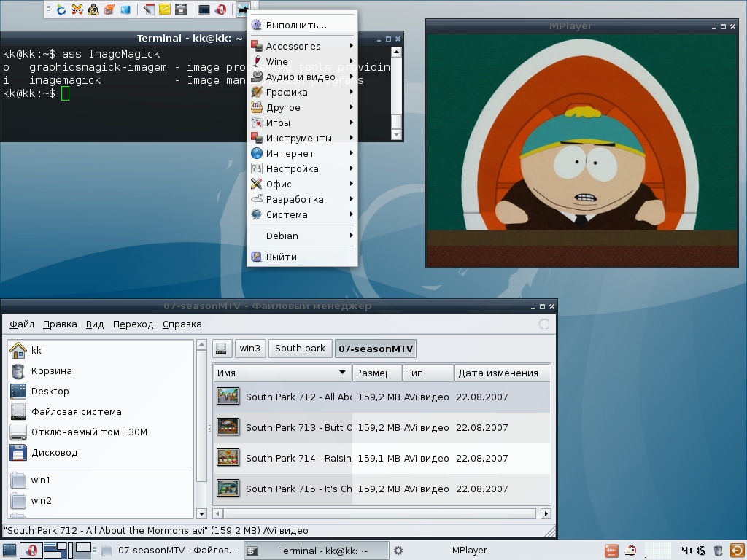Click the trash icon in bottom panel
The width and height of the screenshot is (747, 560).
[x=719, y=551]
